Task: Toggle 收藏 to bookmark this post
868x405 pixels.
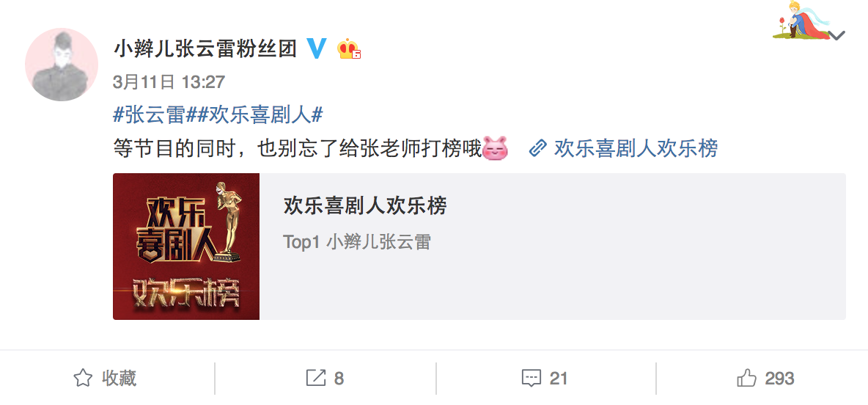Action: coord(105,379)
